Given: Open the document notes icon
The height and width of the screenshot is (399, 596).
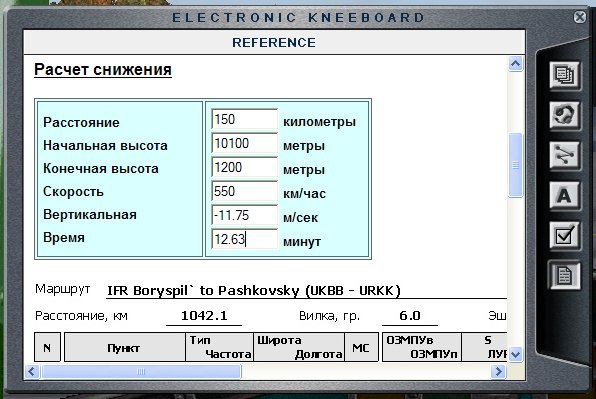Looking at the screenshot, I should [564, 276].
